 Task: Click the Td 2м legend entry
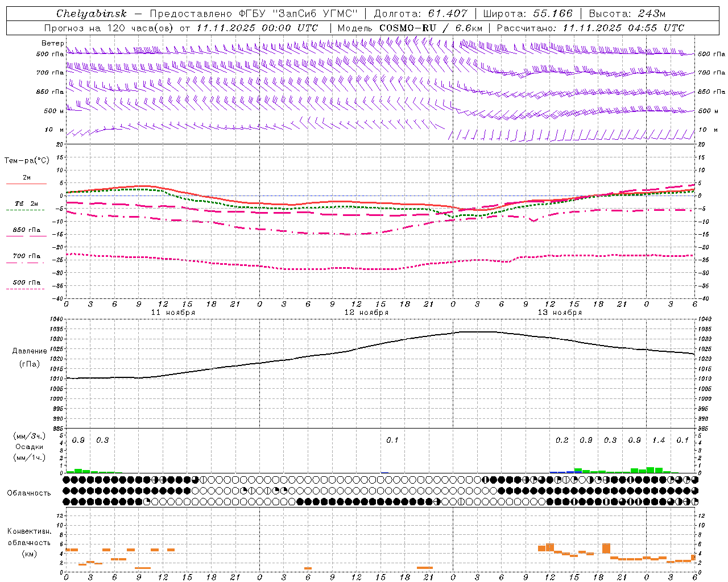(x=26, y=203)
